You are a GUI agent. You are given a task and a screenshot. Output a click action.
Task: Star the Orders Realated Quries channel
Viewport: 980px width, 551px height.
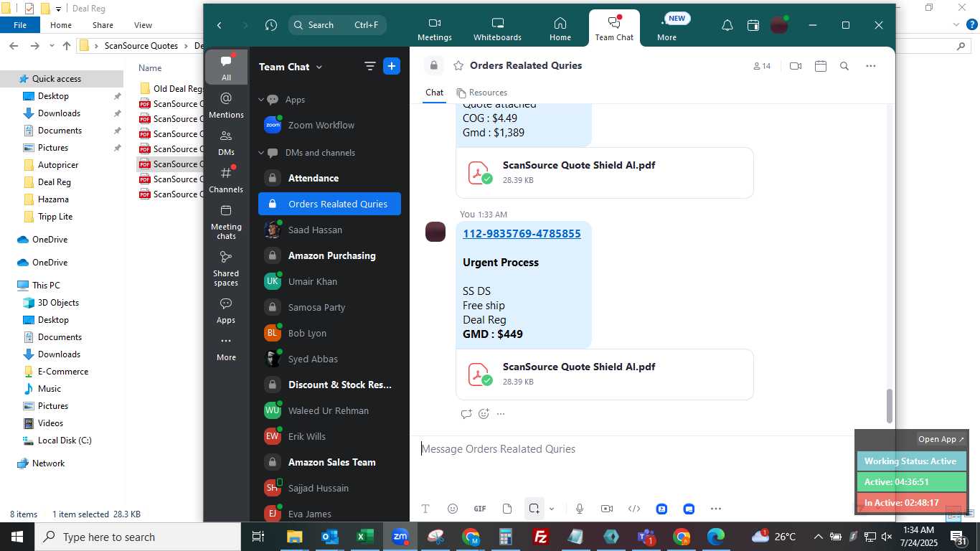[458, 66]
